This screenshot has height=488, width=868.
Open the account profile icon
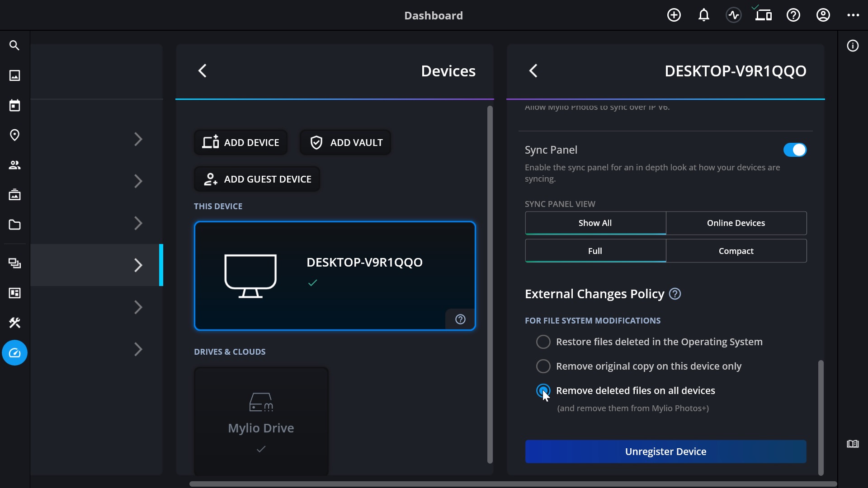(x=823, y=15)
